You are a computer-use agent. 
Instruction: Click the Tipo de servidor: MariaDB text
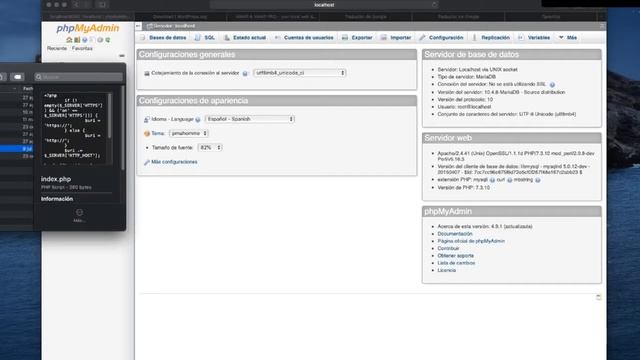(467, 77)
